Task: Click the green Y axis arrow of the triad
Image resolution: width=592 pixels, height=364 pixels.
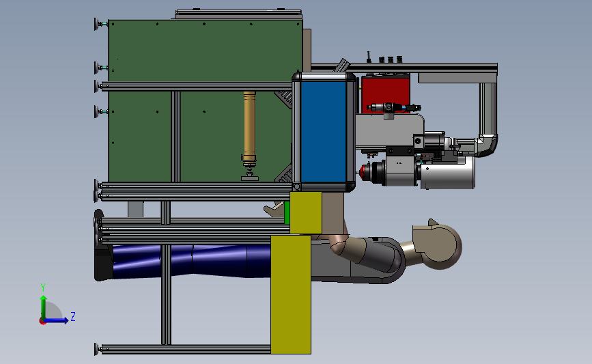Action: click(44, 307)
